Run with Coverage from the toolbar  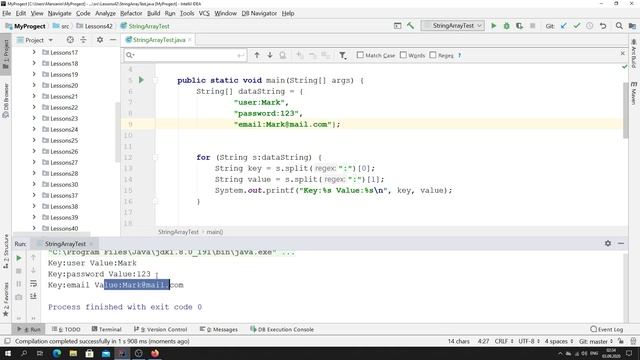520,26
